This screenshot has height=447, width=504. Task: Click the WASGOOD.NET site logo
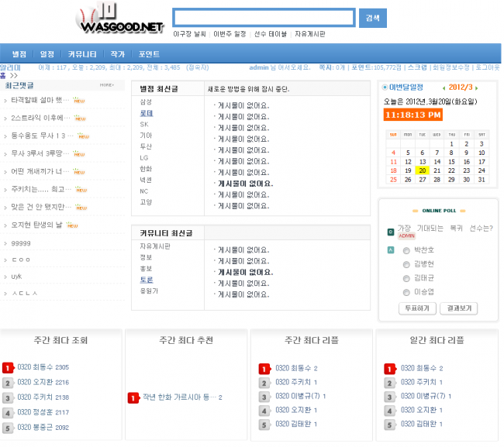tap(120, 18)
